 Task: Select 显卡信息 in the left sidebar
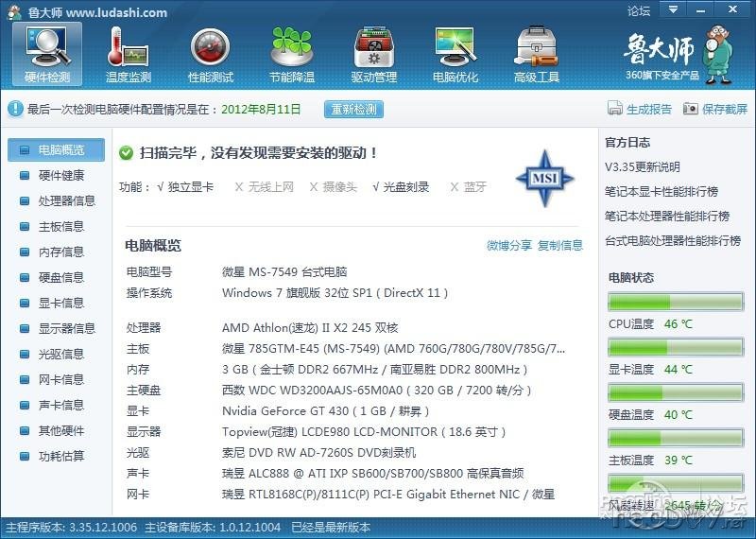click(60, 303)
